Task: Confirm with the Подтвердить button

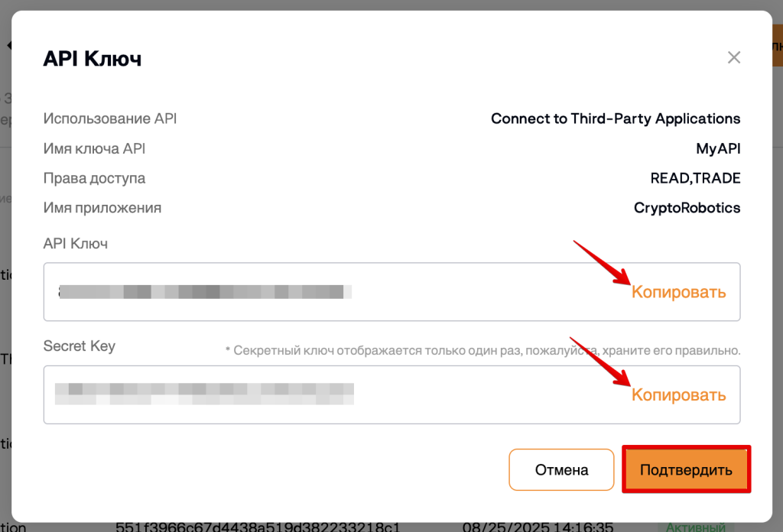Action: point(686,469)
